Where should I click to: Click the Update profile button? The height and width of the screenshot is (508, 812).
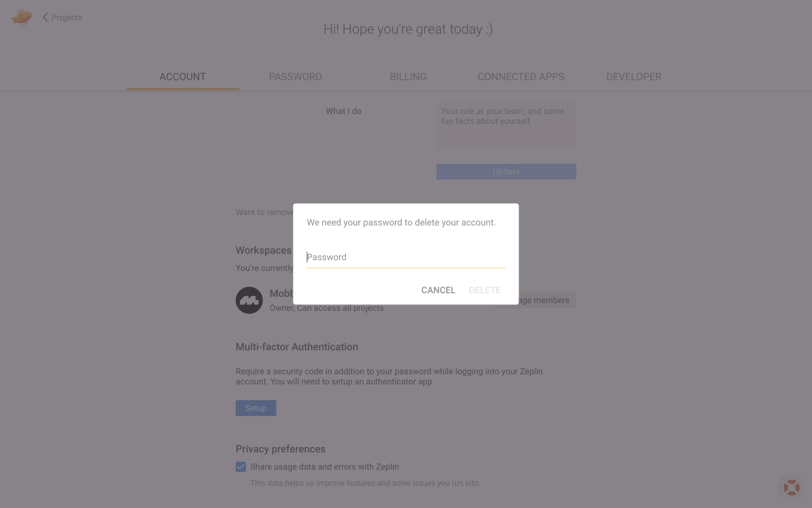[506, 171]
